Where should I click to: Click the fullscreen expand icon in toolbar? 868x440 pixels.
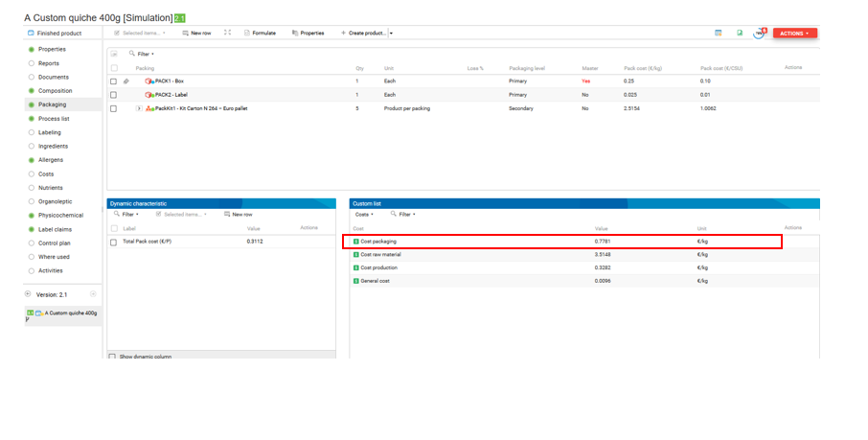[227, 33]
